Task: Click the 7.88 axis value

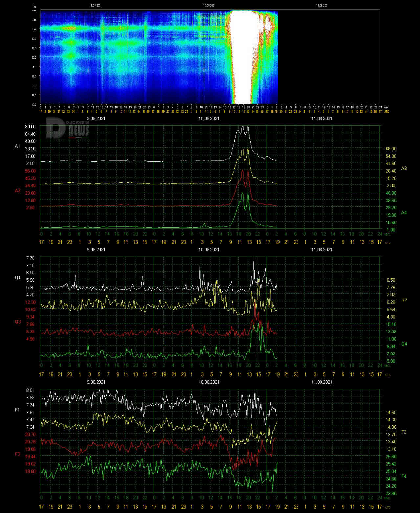Action: [30, 397]
